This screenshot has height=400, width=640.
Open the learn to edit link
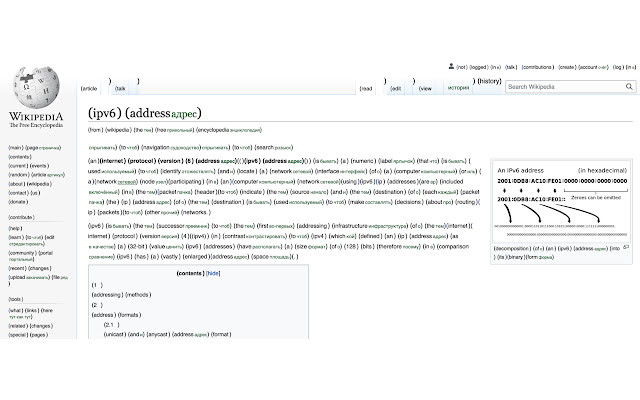coord(31,240)
